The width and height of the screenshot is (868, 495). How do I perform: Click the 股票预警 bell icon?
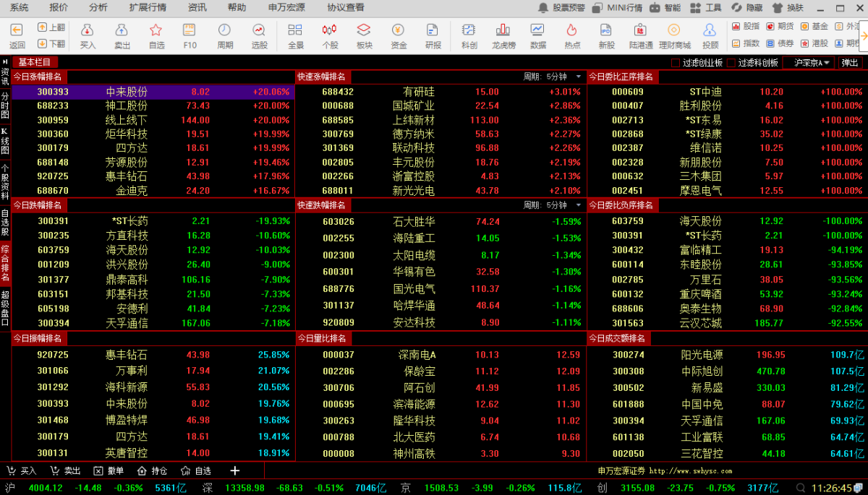coord(544,8)
